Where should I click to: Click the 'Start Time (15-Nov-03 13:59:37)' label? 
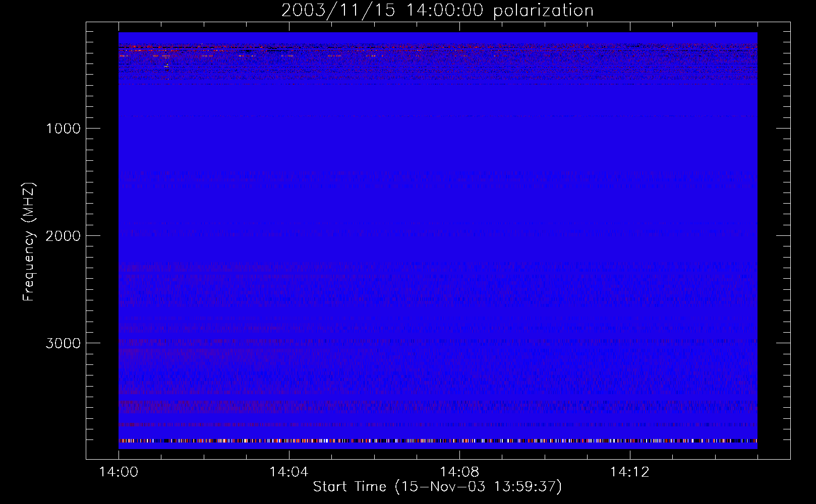(437, 487)
